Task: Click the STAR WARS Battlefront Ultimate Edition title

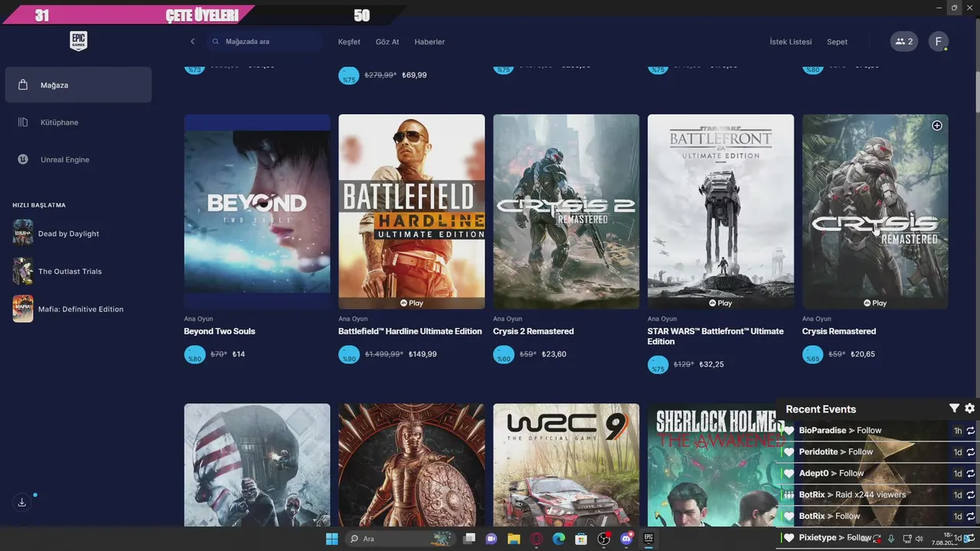Action: point(716,337)
